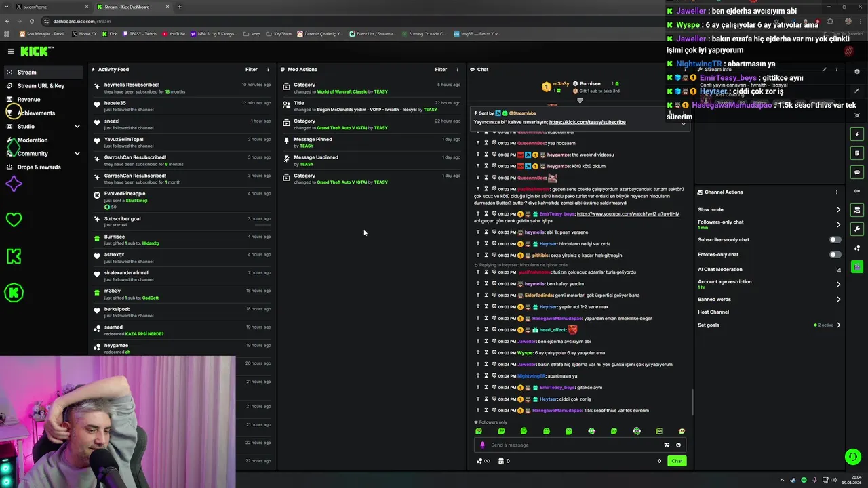Click Filter in Mod Actions panel
868x488 pixels.
click(441, 69)
